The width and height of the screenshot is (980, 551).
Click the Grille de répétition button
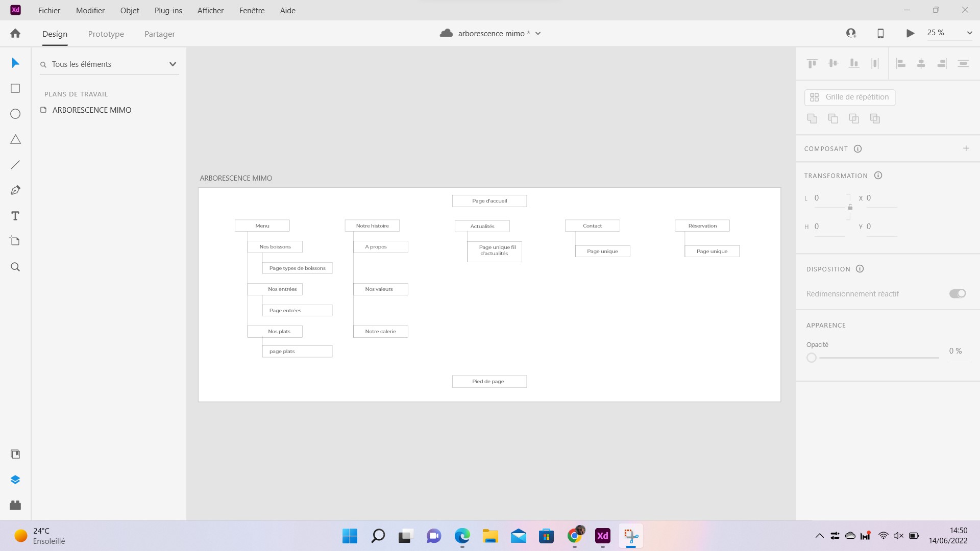click(x=850, y=97)
